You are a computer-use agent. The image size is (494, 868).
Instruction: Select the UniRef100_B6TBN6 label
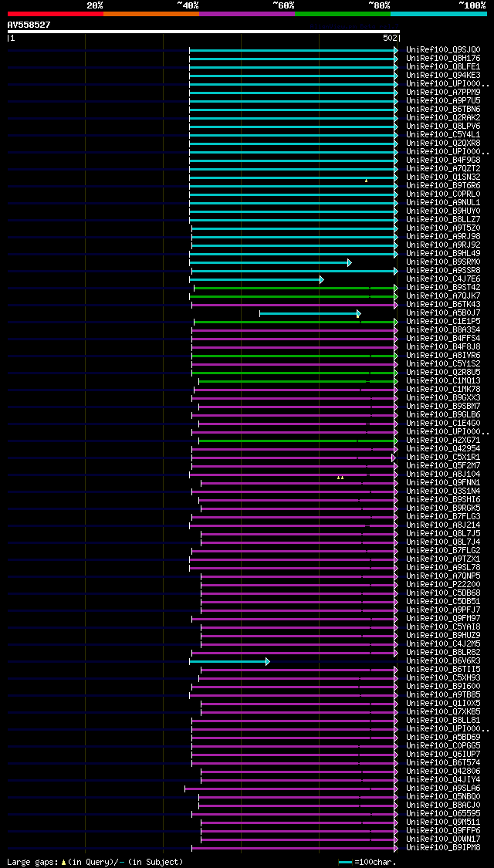pyautogui.click(x=443, y=110)
